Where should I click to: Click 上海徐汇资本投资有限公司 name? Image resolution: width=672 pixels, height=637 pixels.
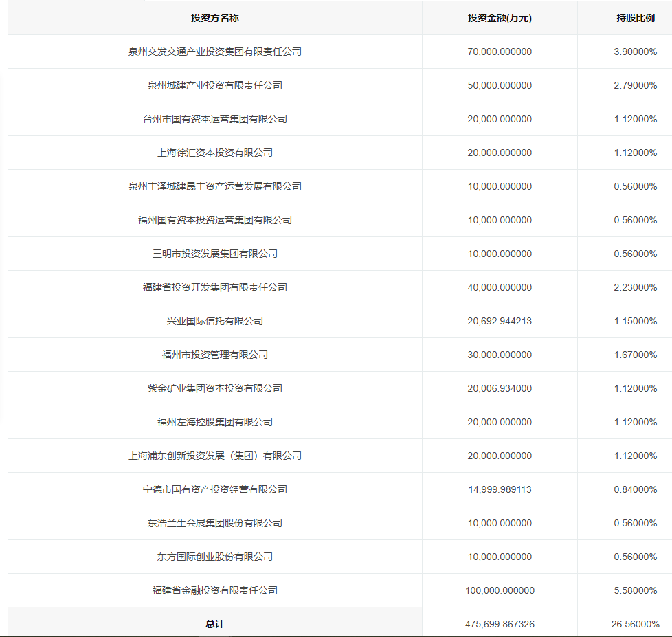coord(214,153)
